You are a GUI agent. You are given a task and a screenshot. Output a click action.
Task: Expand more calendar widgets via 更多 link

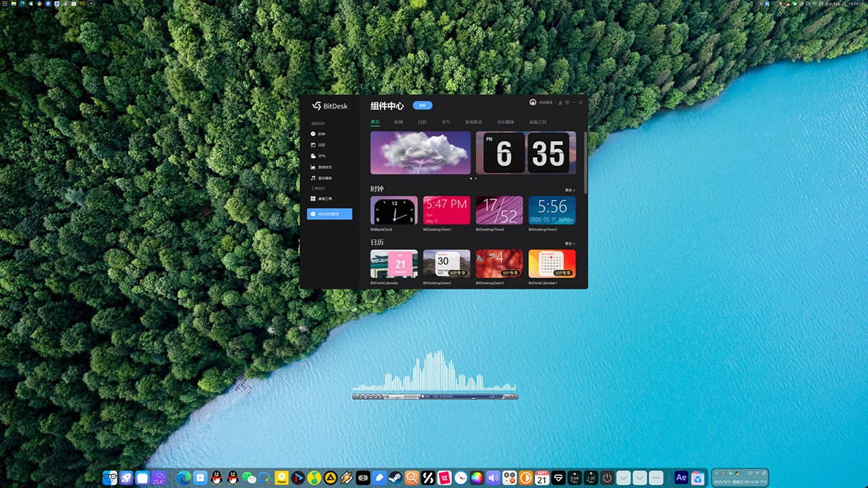[x=570, y=244]
